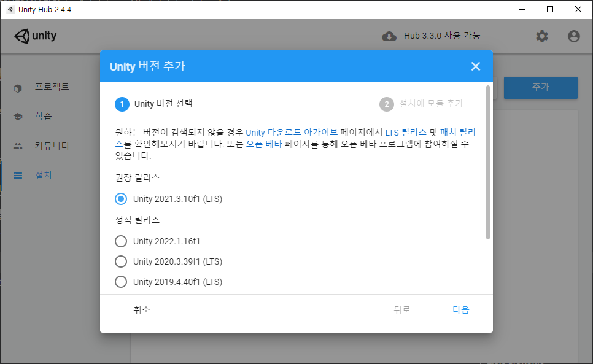The image size is (593, 364).
Task: Open the LTS 릴리스 link
Action: 406,133
